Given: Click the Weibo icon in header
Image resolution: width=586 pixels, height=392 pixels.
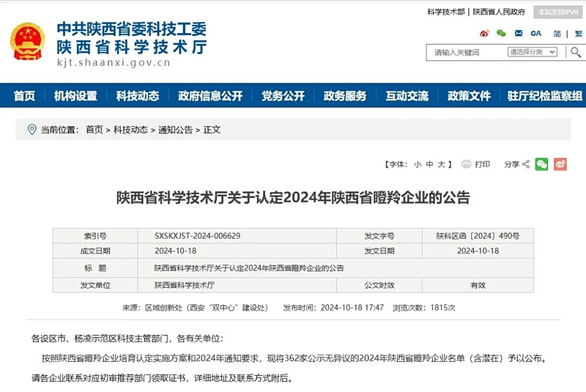Looking at the screenshot, I should (x=484, y=34).
